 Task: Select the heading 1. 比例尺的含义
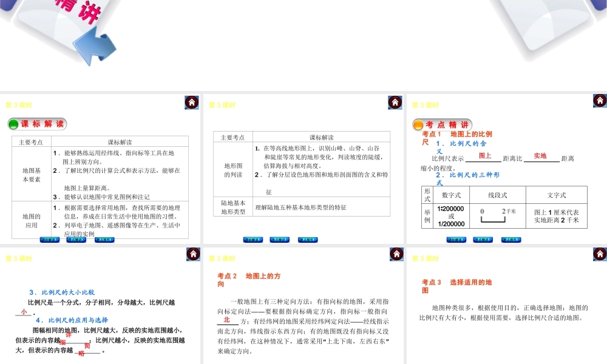[461, 147]
